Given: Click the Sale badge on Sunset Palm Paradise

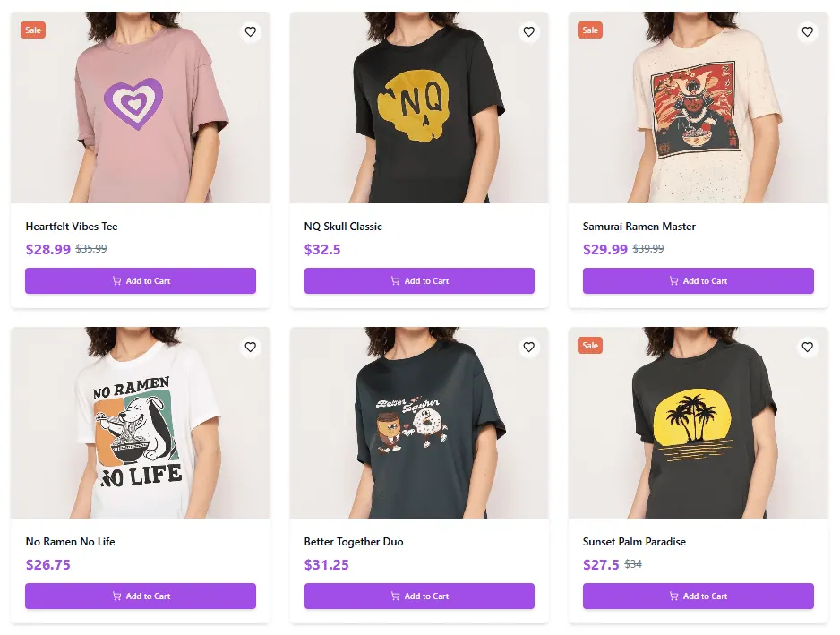Looking at the screenshot, I should 590,346.
